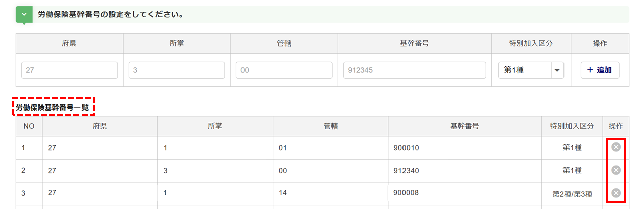The width and height of the screenshot is (644, 209).
Task: Focus the 府県 input field
Action: coord(69,70)
